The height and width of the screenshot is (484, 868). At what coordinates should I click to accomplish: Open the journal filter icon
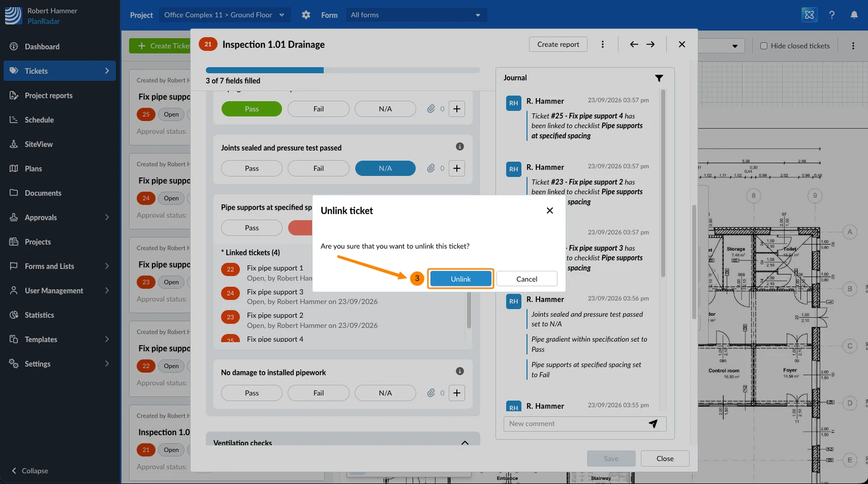click(659, 78)
